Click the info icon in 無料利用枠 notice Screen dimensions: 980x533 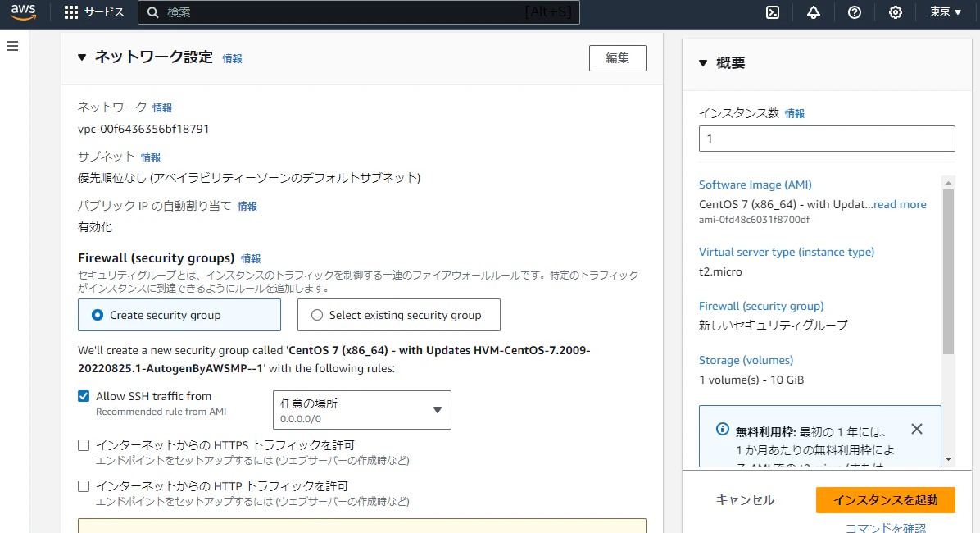723,429
